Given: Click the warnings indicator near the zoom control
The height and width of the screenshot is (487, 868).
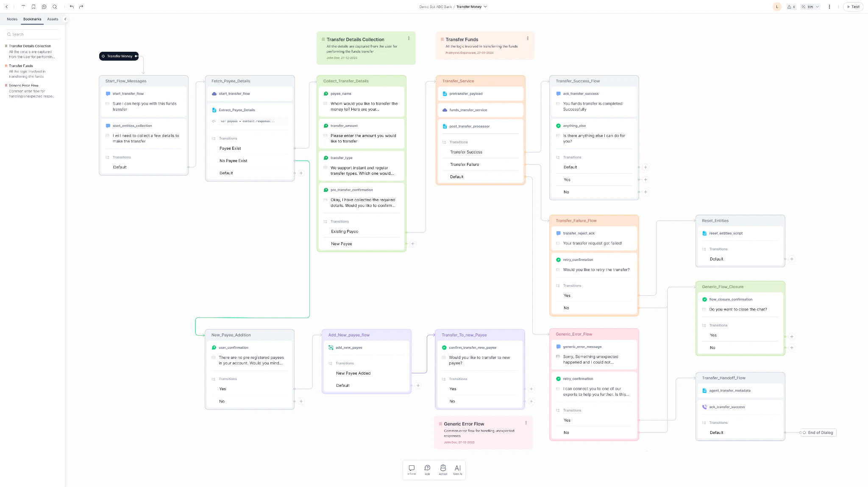Looking at the screenshot, I should click(x=790, y=6).
